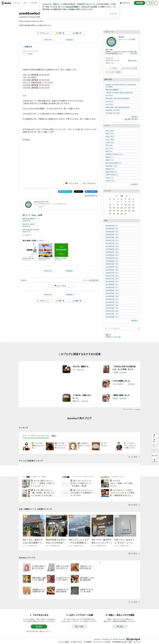Screen dimensions: 159x644
Task: Open archive 2015年12月 ( 36 )
Action: click(x=112, y=238)
